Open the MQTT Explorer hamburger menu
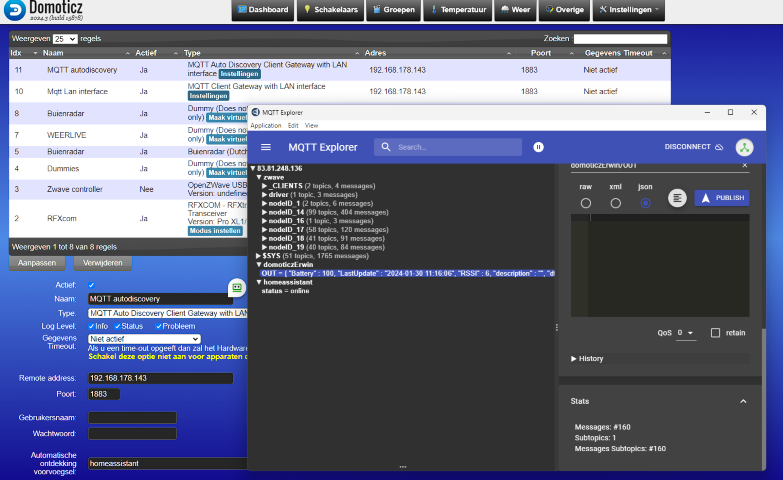 (x=266, y=147)
